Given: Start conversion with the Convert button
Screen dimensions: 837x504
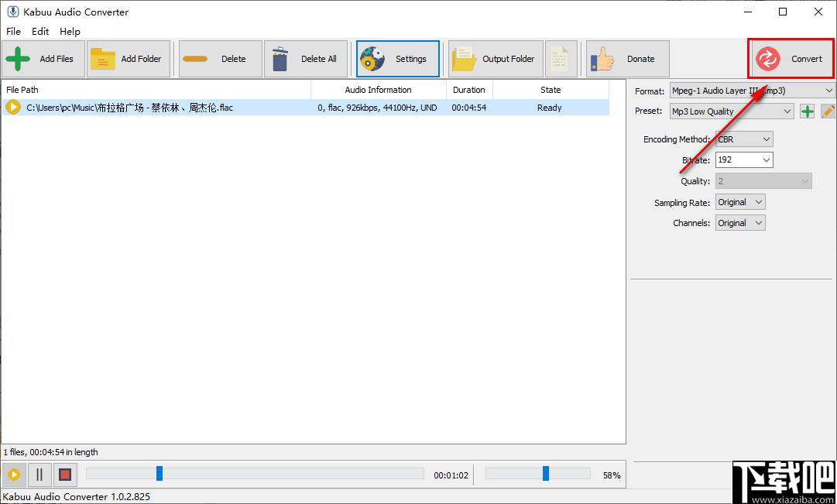Looking at the screenshot, I should [791, 59].
